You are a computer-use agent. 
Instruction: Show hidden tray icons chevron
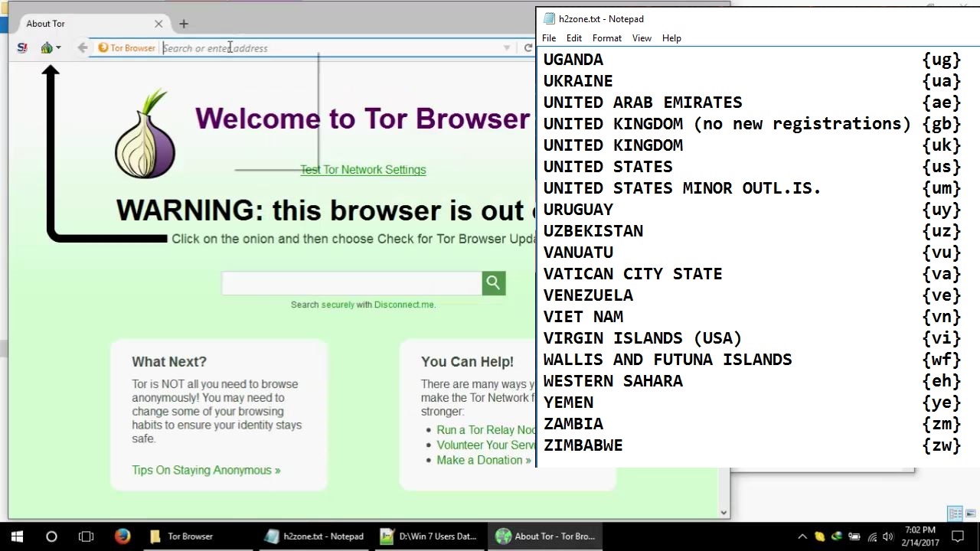pos(802,536)
